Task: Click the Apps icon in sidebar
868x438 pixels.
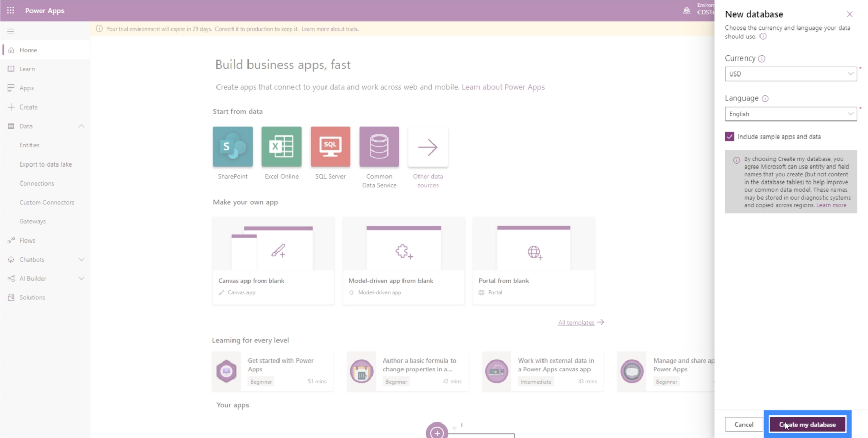Action: coord(11,88)
